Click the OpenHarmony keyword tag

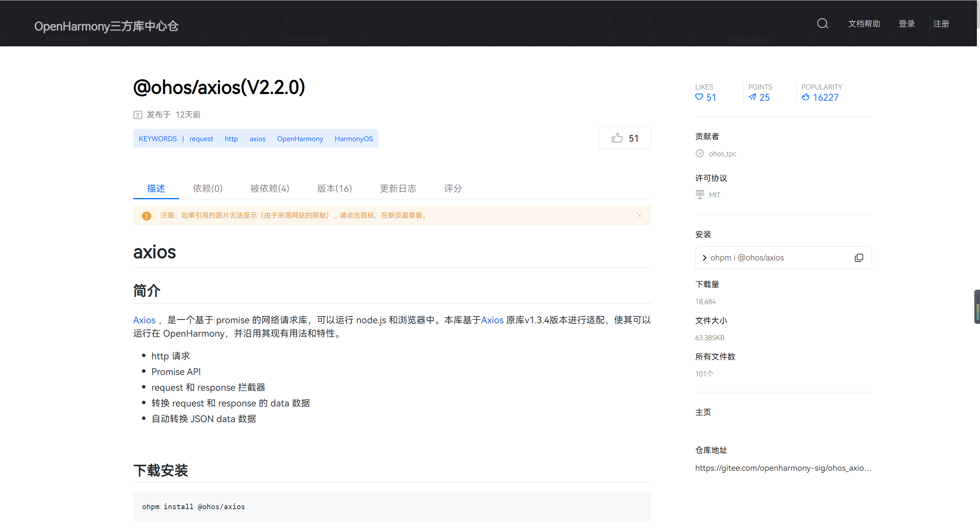coord(300,139)
